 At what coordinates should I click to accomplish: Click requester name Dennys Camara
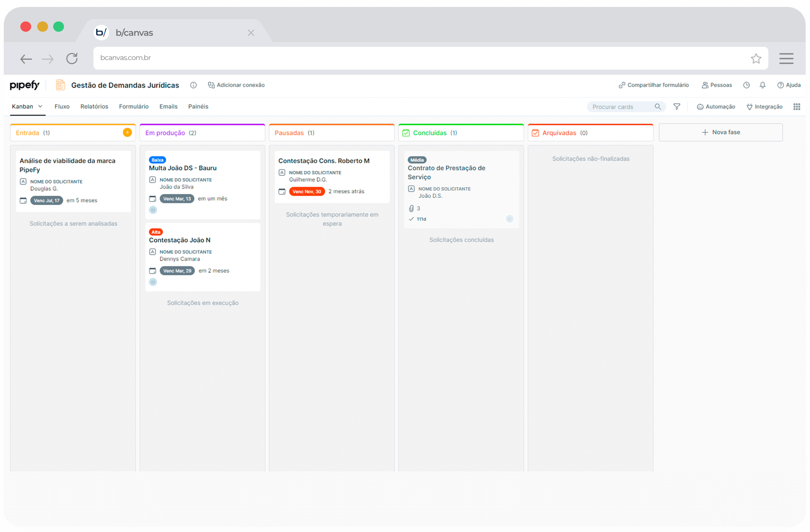pyautogui.click(x=180, y=259)
